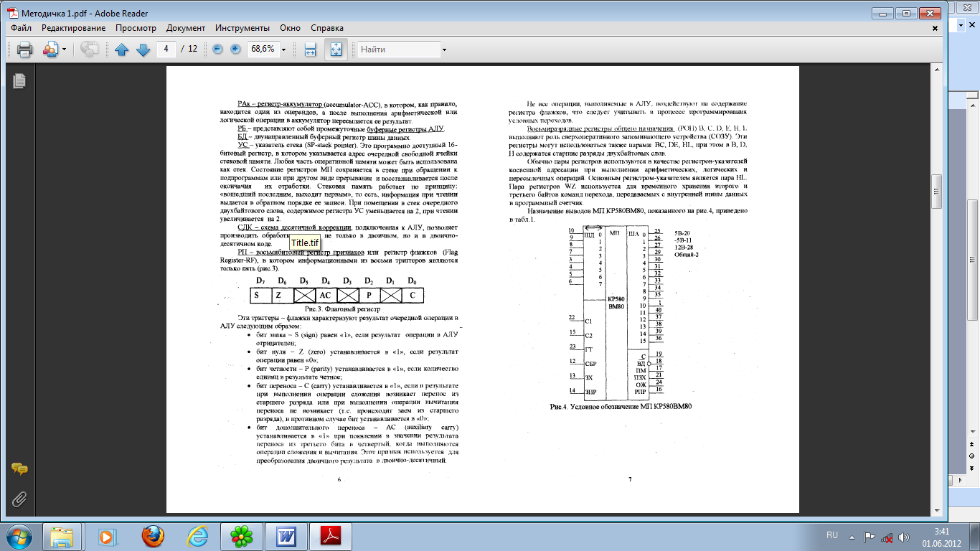
Task: Open the zoom percentage dropdown arrow
Action: [284, 50]
